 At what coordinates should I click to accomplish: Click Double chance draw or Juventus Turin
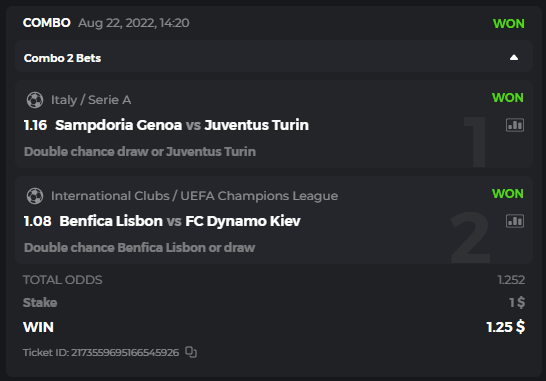140,151
